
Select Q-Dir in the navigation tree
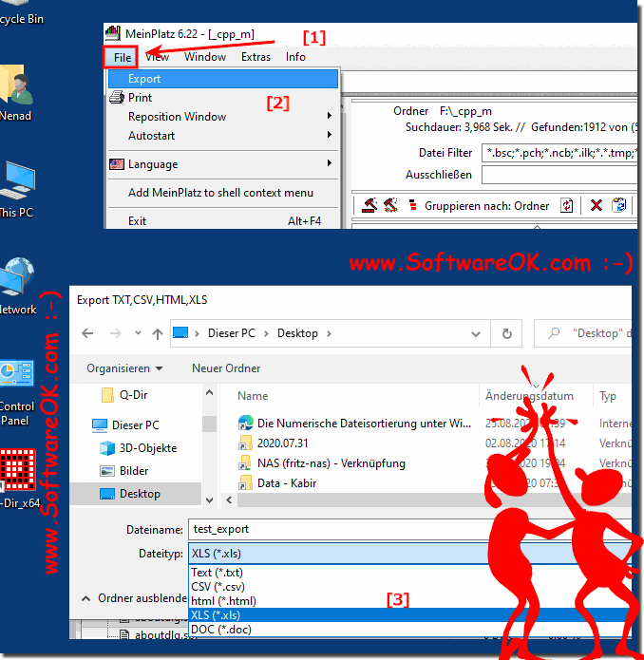(x=124, y=395)
